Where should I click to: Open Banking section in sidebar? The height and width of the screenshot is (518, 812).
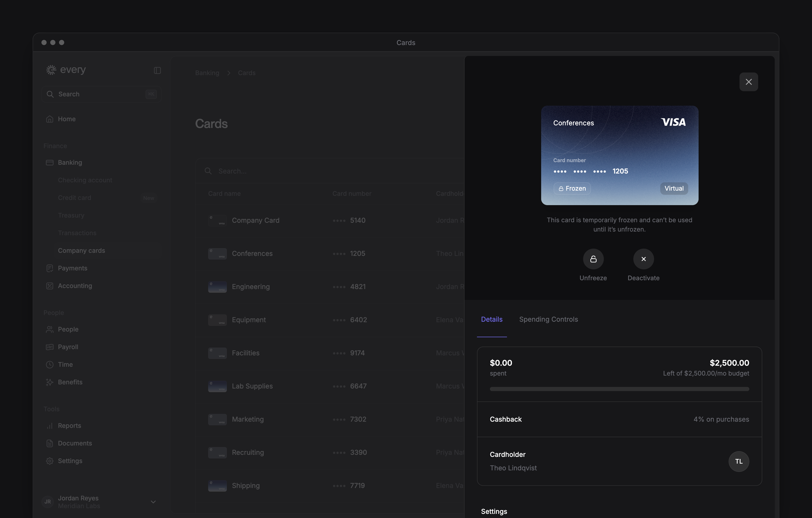(101, 163)
